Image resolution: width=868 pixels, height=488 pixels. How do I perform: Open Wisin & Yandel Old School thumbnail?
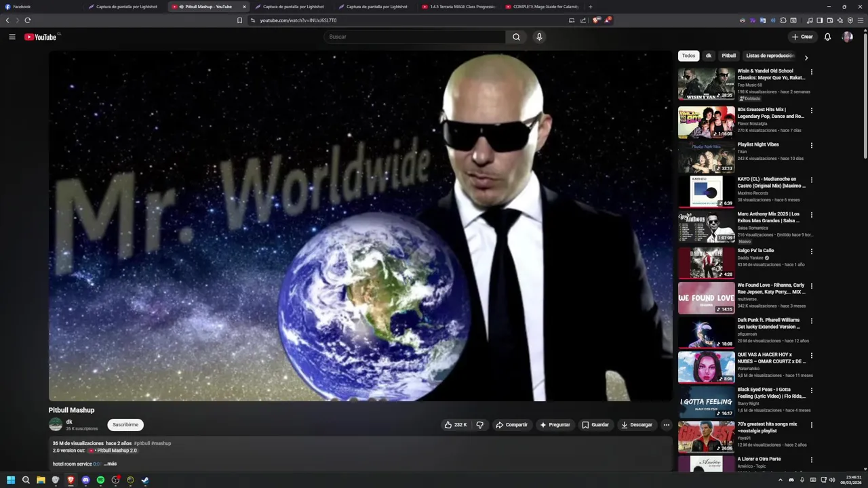(707, 84)
